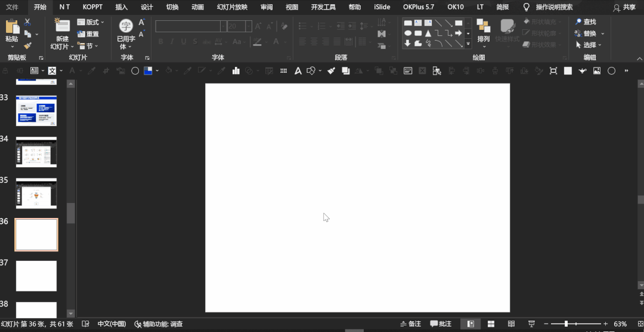Screen dimensions: 644x332
Task: Click the magic lamp icon
Action: [x=583, y=71]
